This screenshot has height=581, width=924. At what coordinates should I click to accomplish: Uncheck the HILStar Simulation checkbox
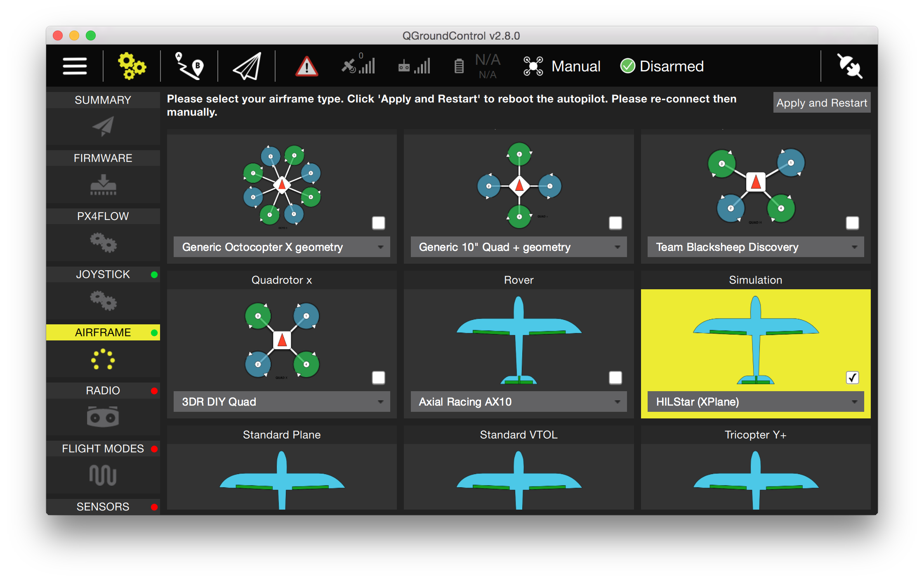click(852, 378)
